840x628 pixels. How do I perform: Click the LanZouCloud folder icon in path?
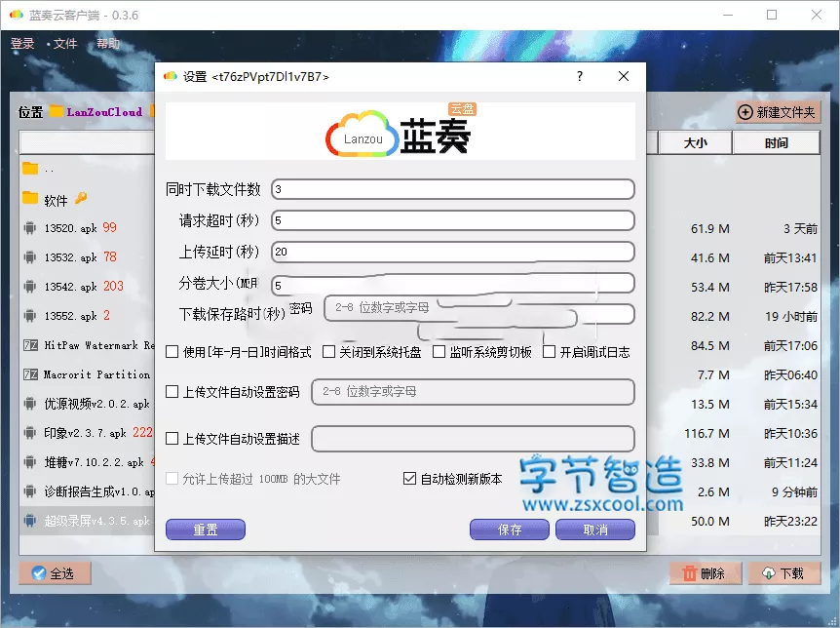pyautogui.click(x=57, y=111)
